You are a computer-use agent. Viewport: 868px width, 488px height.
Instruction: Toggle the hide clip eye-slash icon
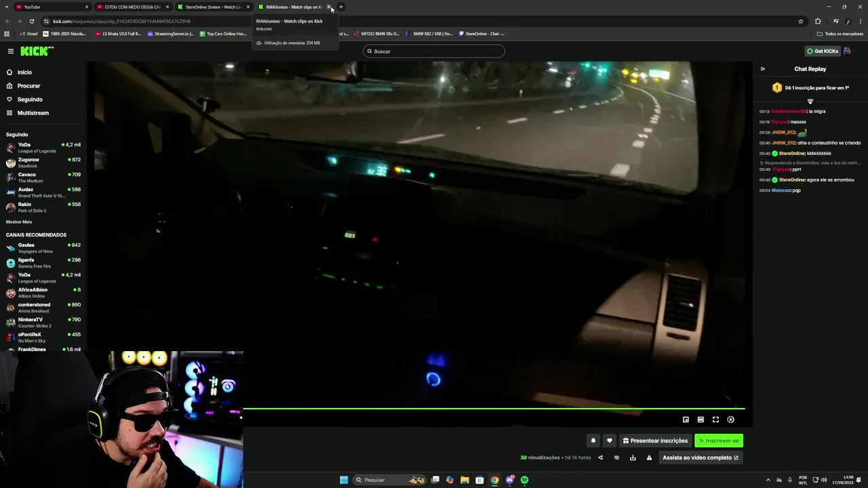[x=616, y=457]
